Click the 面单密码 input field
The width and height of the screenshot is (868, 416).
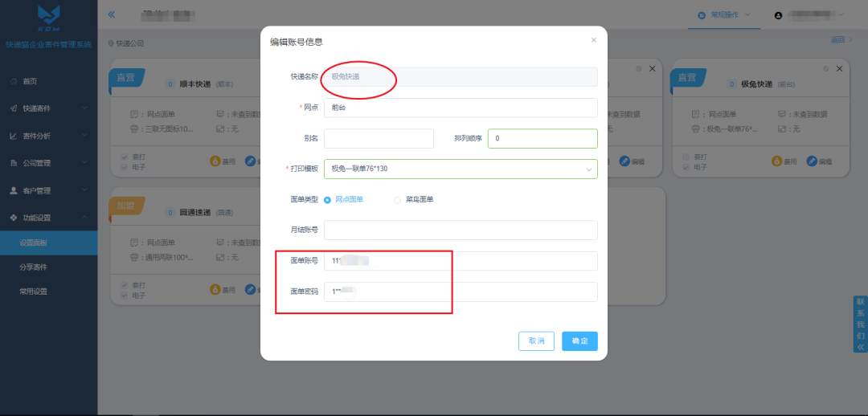(x=461, y=292)
